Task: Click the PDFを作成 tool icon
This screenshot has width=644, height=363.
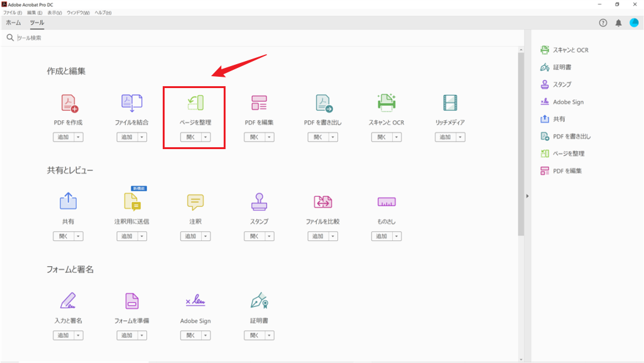Action: coord(69,103)
